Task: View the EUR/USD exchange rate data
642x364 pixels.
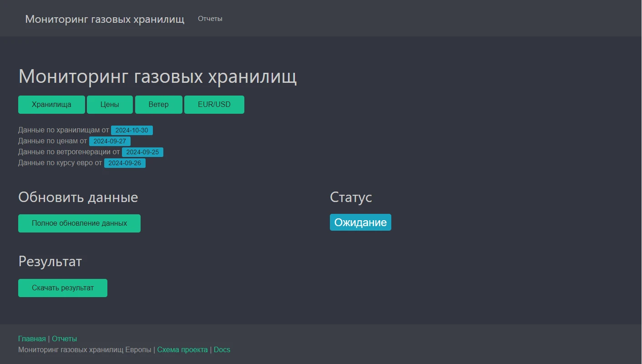Action: coord(214,104)
